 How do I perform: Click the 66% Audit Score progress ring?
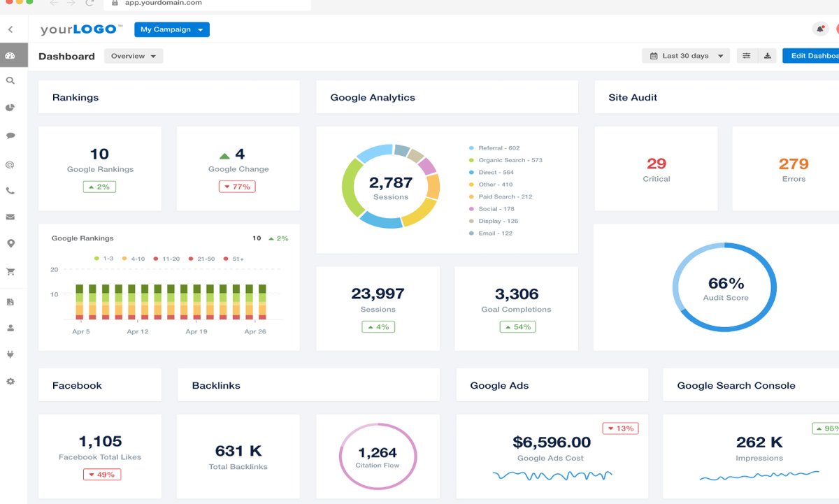[724, 287]
